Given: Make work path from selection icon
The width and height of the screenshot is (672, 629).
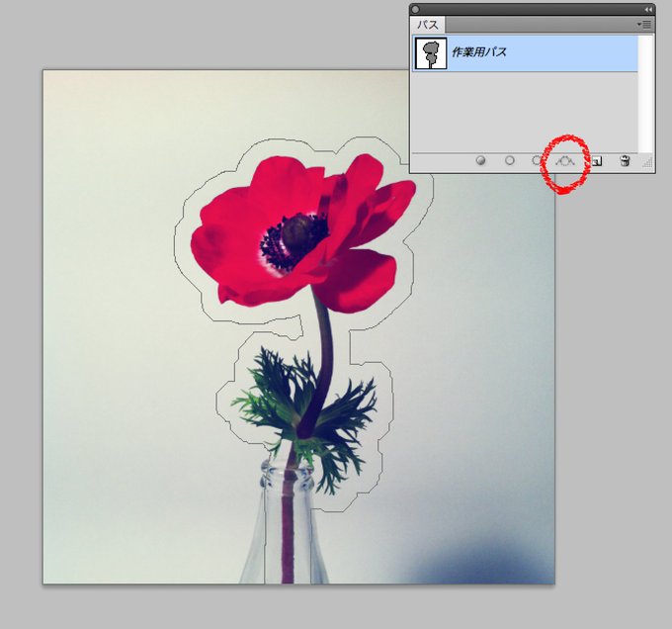Looking at the screenshot, I should click(565, 161).
